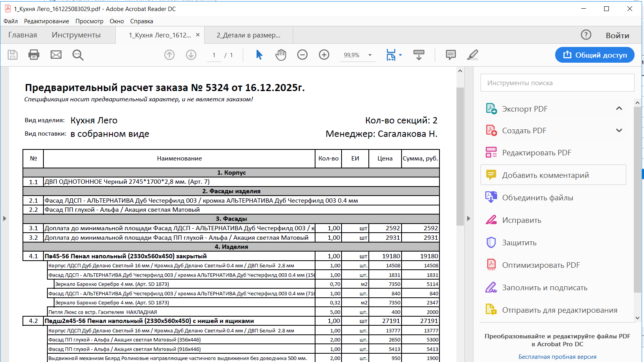644x362 pixels.
Task: Click the Send by email envelope icon
Action: pyautogui.click(x=56, y=55)
